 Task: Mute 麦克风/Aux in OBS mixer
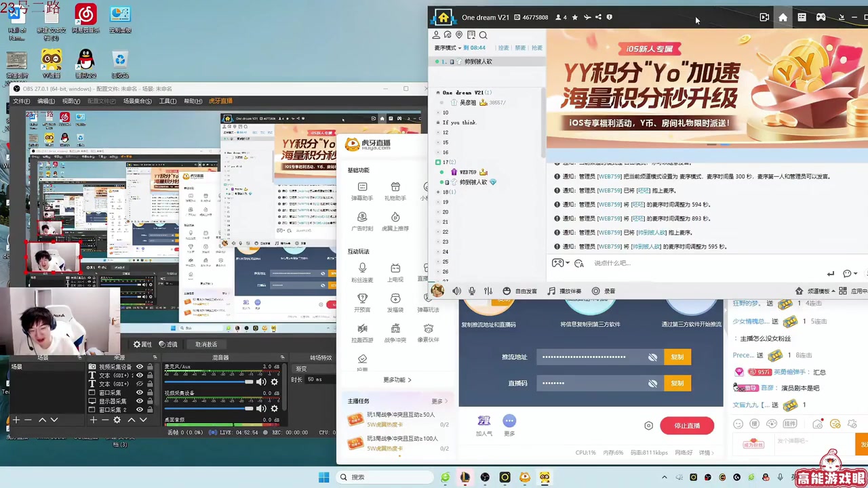click(261, 382)
